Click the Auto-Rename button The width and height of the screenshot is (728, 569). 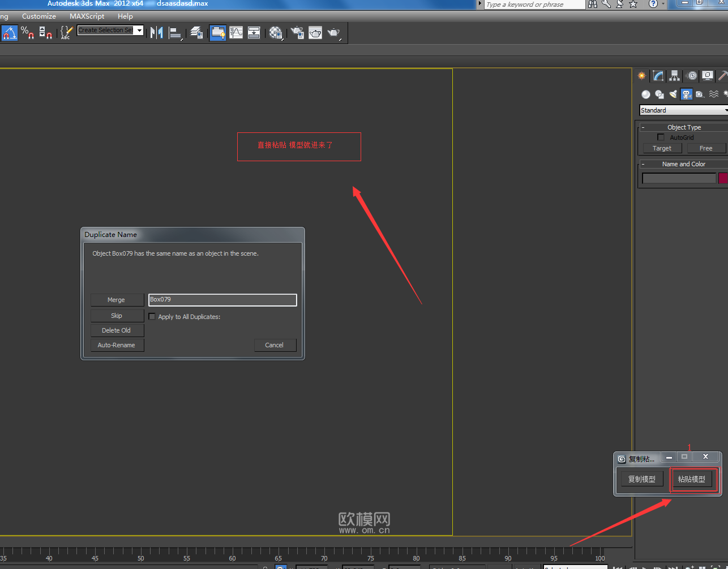(117, 345)
